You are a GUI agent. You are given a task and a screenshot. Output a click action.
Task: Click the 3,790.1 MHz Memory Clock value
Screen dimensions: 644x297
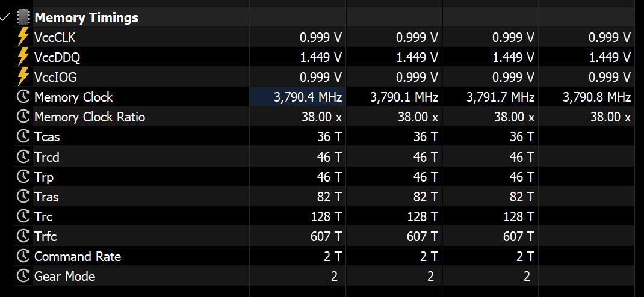(404, 97)
